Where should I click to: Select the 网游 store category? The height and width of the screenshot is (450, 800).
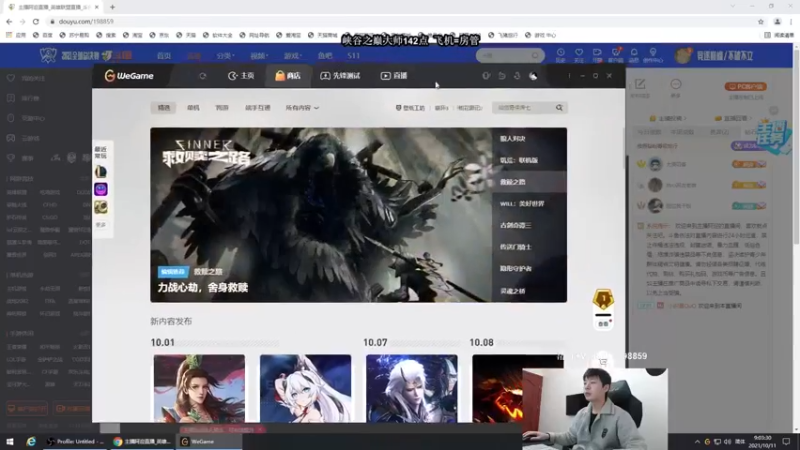coord(222,108)
